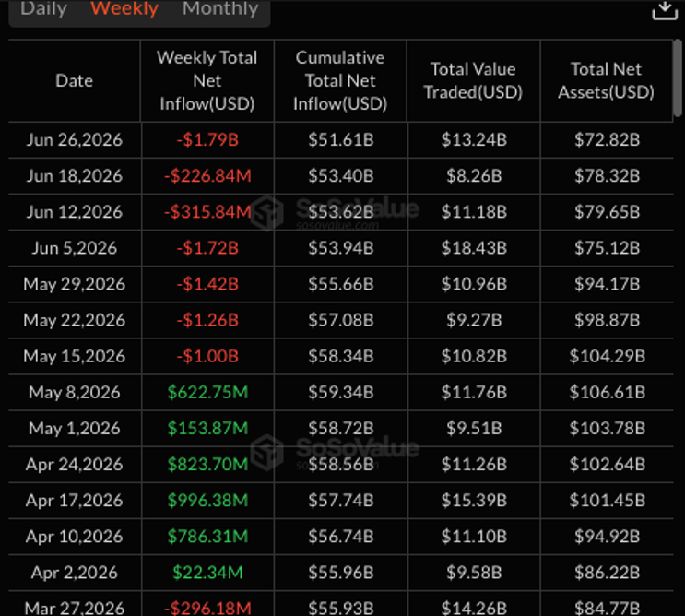The width and height of the screenshot is (685, 616).
Task: Click the $823.70M weekly inflow value
Action: tap(207, 465)
